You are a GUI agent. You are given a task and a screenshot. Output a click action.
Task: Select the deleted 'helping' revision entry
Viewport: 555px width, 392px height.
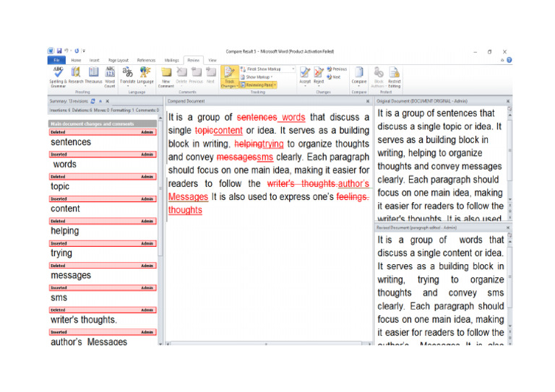103,227
